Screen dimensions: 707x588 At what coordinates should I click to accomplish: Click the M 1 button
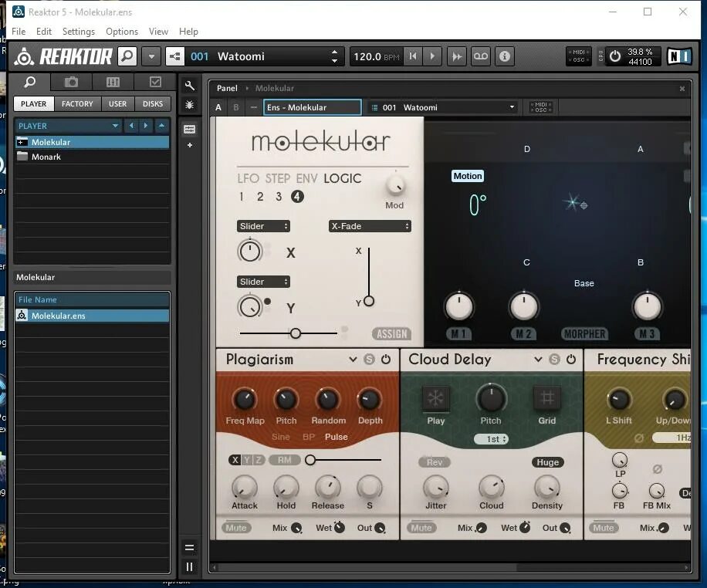click(458, 334)
